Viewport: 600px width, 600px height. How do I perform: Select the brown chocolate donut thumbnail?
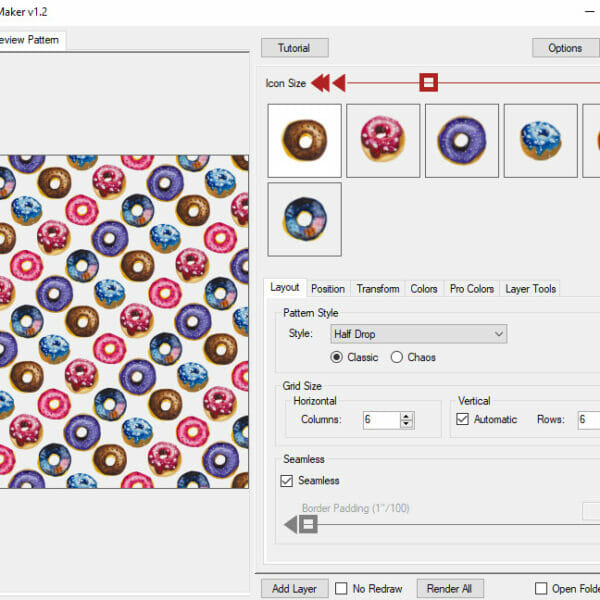305,141
